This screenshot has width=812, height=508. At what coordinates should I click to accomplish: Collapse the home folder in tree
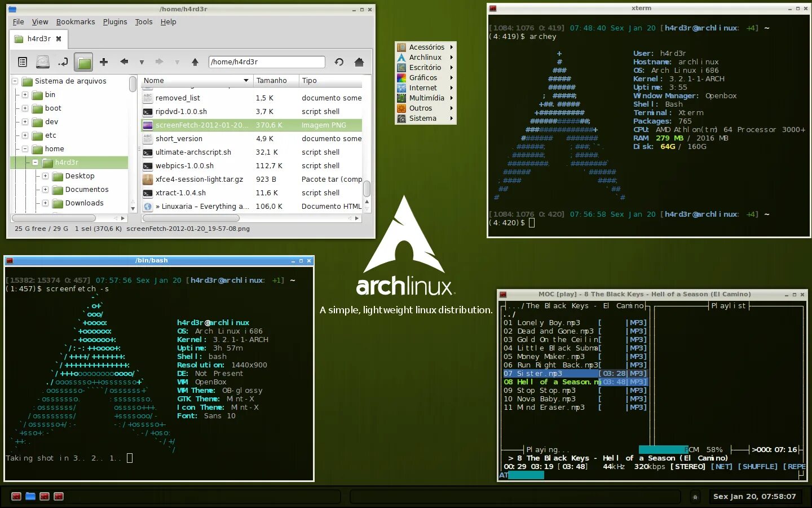click(x=25, y=149)
